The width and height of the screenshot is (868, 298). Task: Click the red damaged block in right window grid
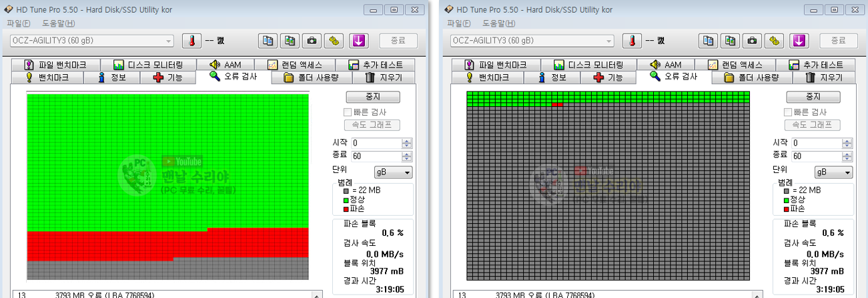[558, 105]
